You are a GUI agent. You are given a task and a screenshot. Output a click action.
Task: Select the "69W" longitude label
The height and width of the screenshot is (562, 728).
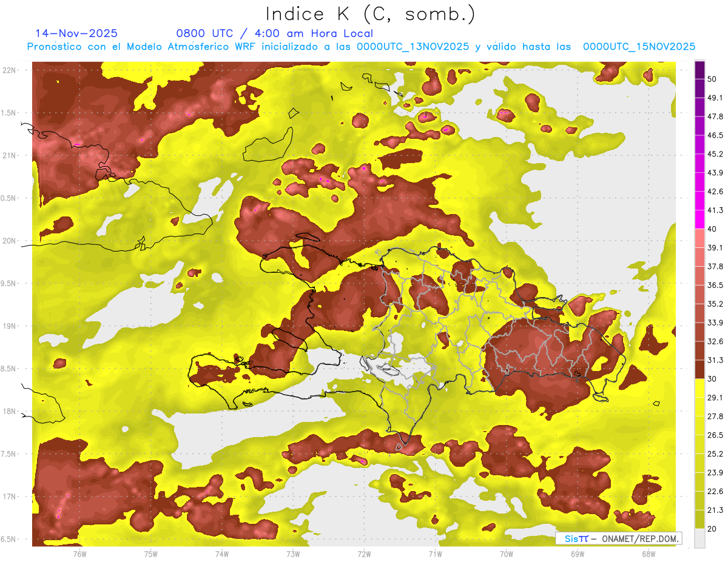point(577,554)
